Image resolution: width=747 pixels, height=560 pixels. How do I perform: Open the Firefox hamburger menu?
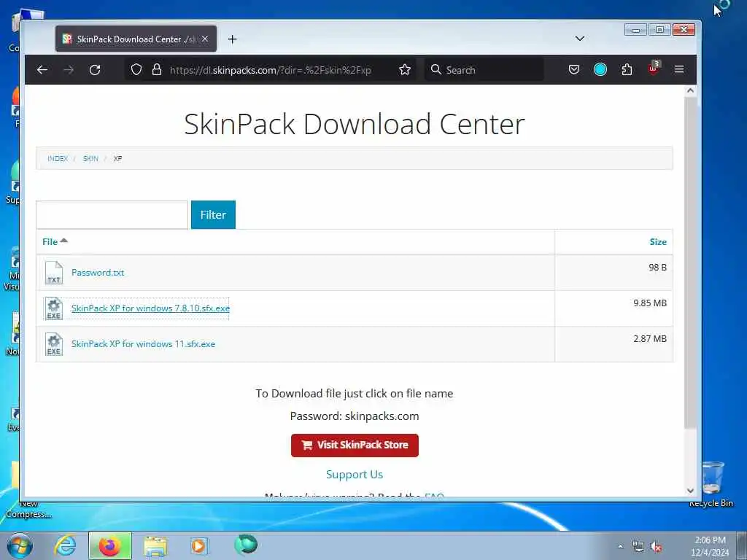point(679,70)
